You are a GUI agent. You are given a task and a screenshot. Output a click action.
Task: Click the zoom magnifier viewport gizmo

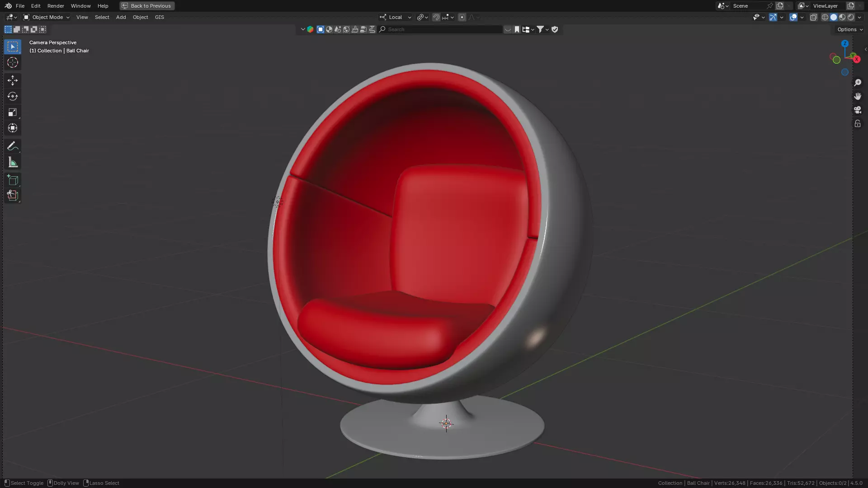tap(858, 83)
